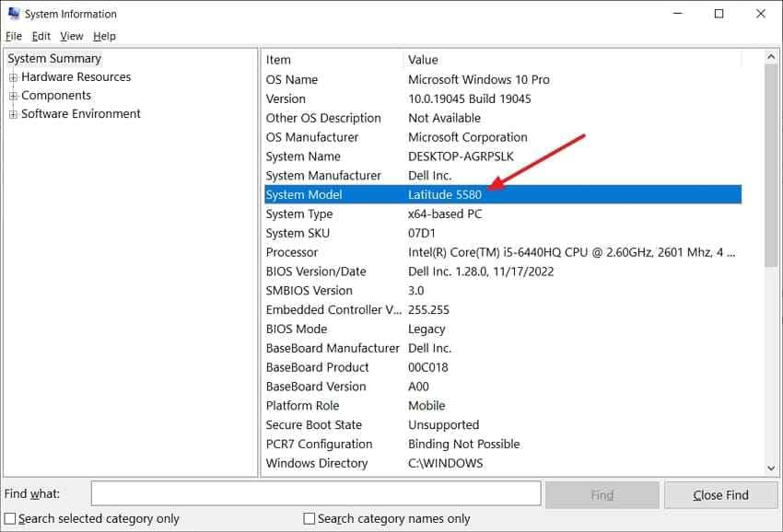Select Components tree item

(56, 96)
